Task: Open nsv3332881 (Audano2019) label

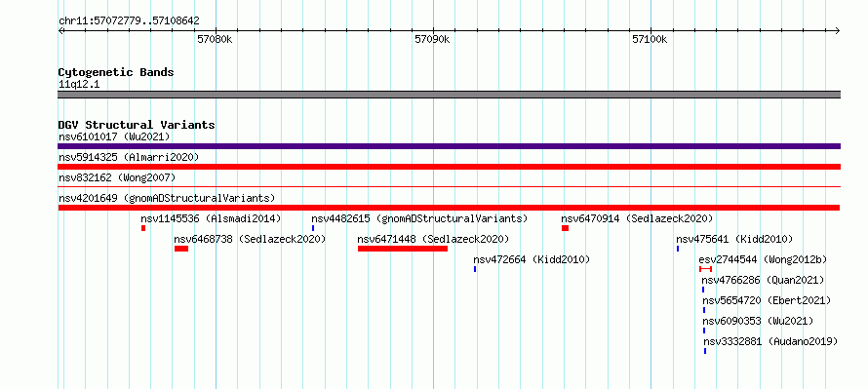Action: pos(770,341)
